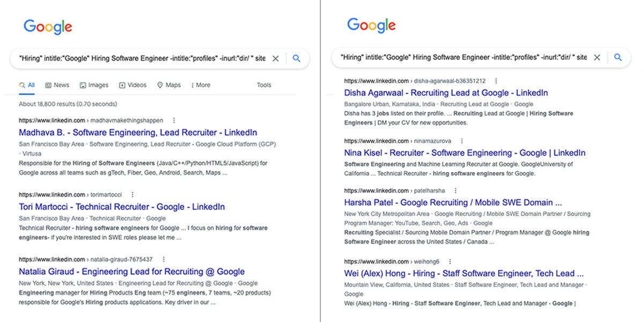Open the Tools options
This screenshot has height=322, width=644.
click(264, 85)
